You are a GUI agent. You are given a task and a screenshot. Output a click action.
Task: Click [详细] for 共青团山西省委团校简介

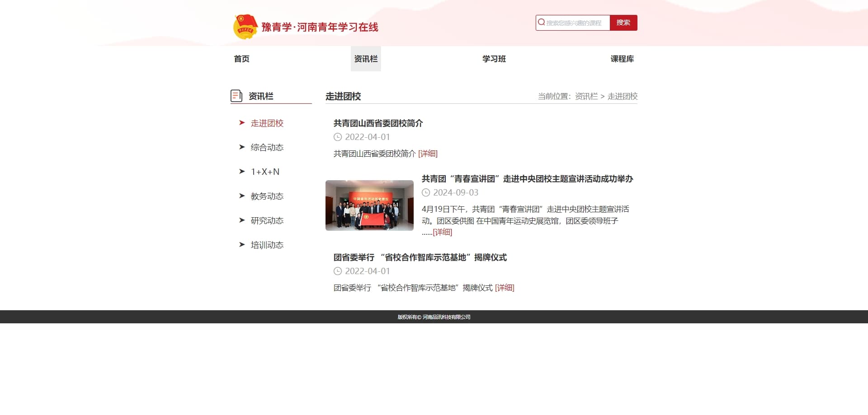pyautogui.click(x=428, y=154)
